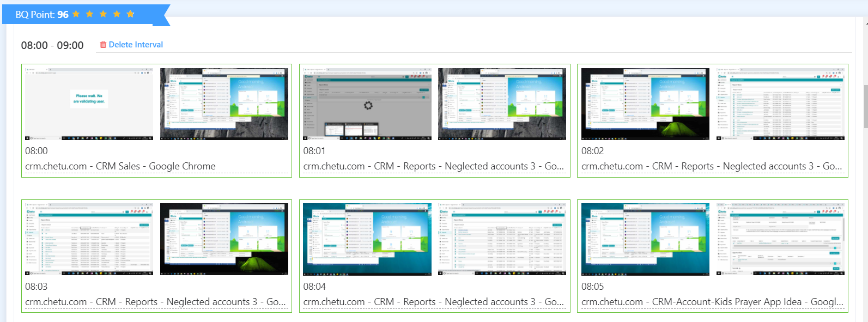This screenshot has height=322, width=868.
Task: Click the Kids Prayer App Idea caption
Action: (712, 302)
